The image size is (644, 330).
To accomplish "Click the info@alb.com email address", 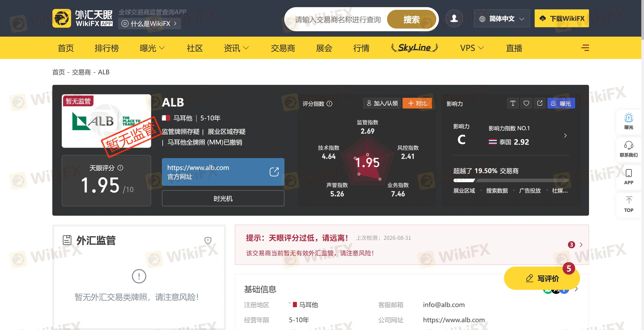I will [x=444, y=305].
